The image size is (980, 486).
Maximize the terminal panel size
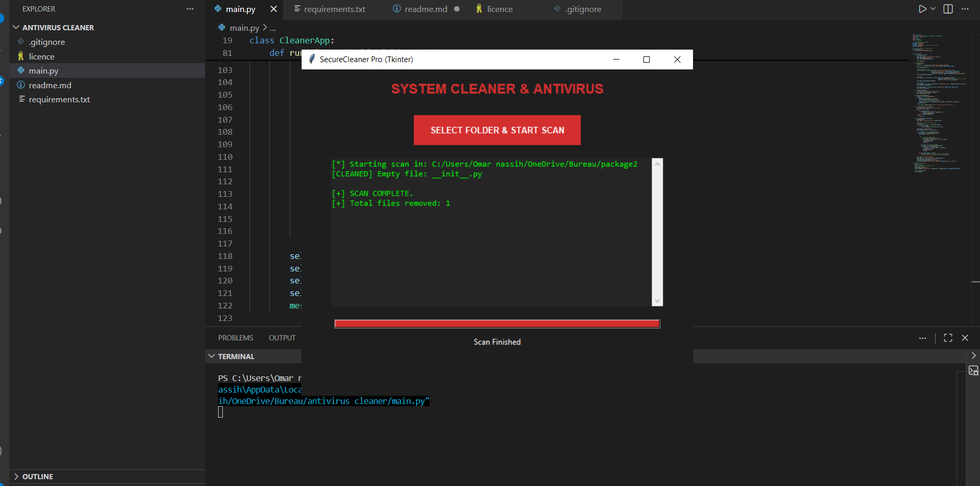[x=948, y=338]
